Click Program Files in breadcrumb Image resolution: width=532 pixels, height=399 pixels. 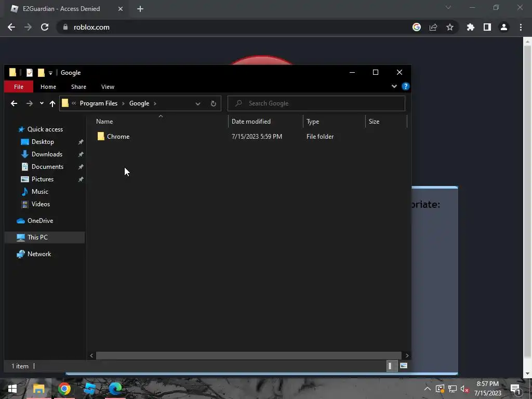(99, 103)
